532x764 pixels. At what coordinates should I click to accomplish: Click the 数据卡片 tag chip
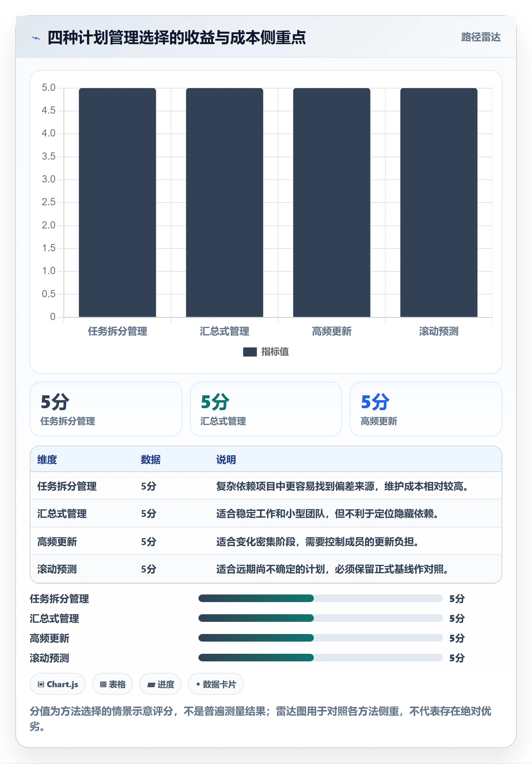tap(216, 684)
